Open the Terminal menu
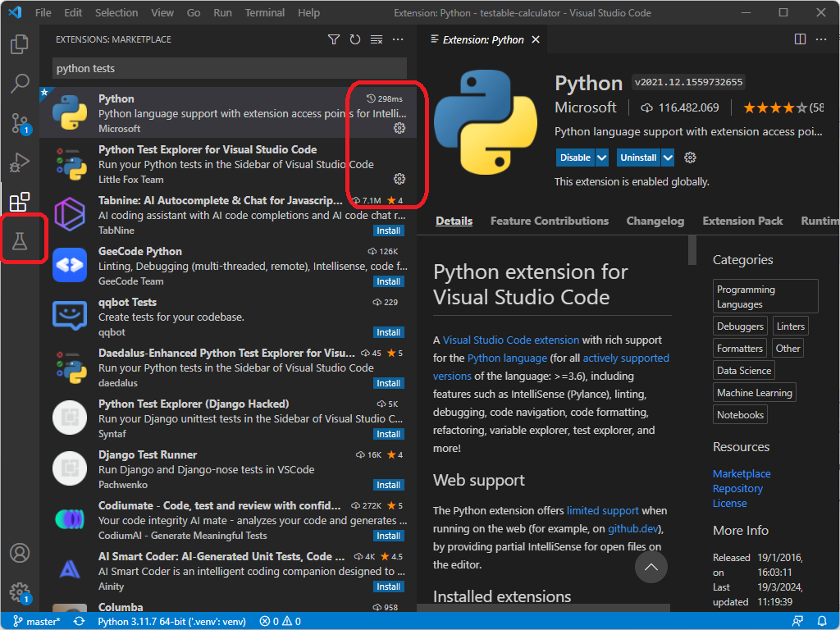This screenshot has width=840, height=630. [265, 12]
